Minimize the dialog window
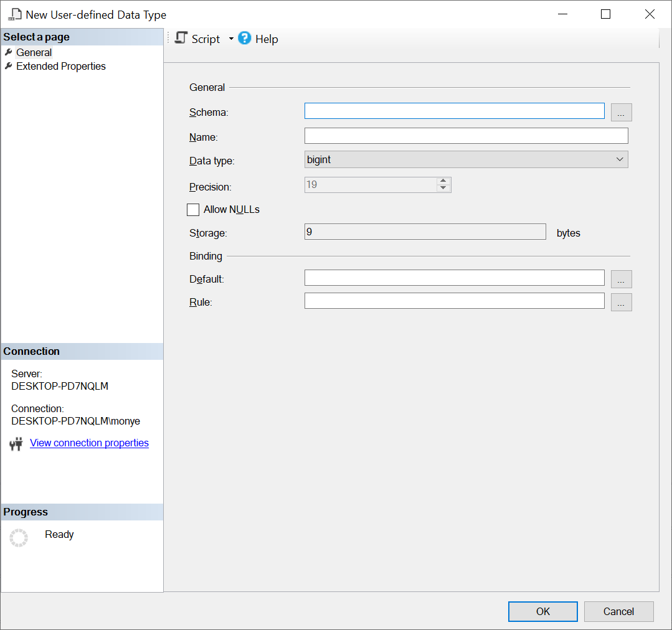The height and width of the screenshot is (630, 672). [x=562, y=14]
